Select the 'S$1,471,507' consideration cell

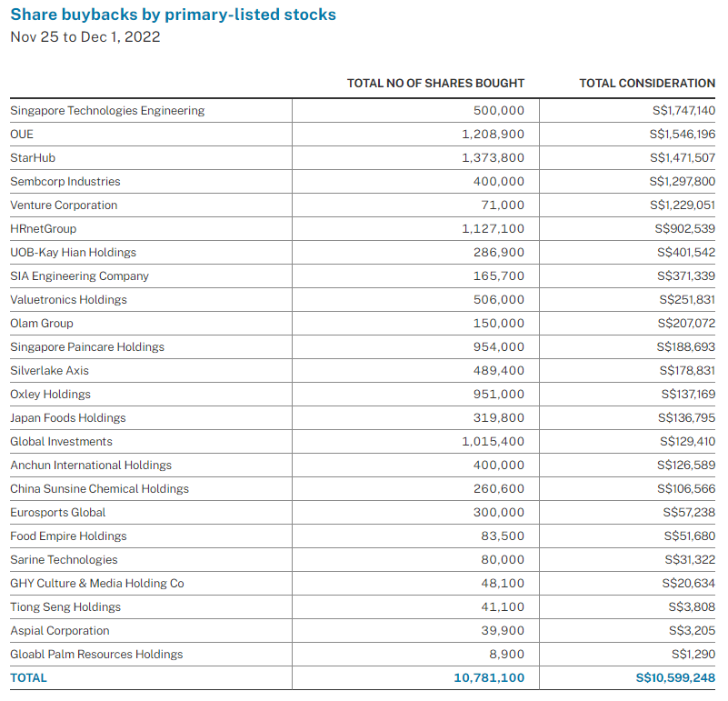683,158
